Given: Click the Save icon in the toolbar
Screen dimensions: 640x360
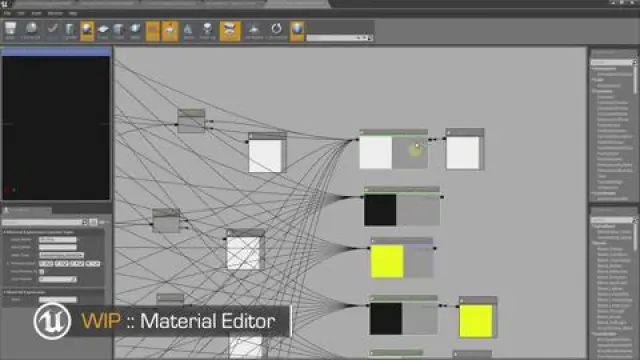Looking at the screenshot, I should pos(10,31).
